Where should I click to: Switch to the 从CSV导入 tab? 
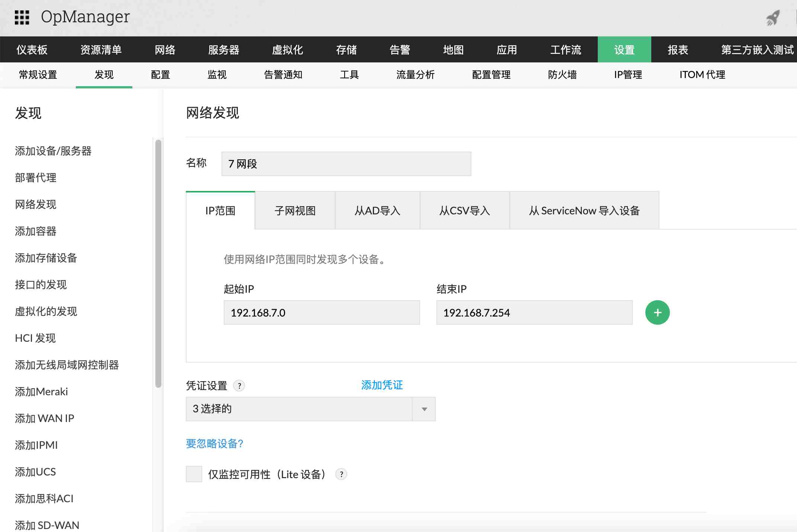pos(465,211)
